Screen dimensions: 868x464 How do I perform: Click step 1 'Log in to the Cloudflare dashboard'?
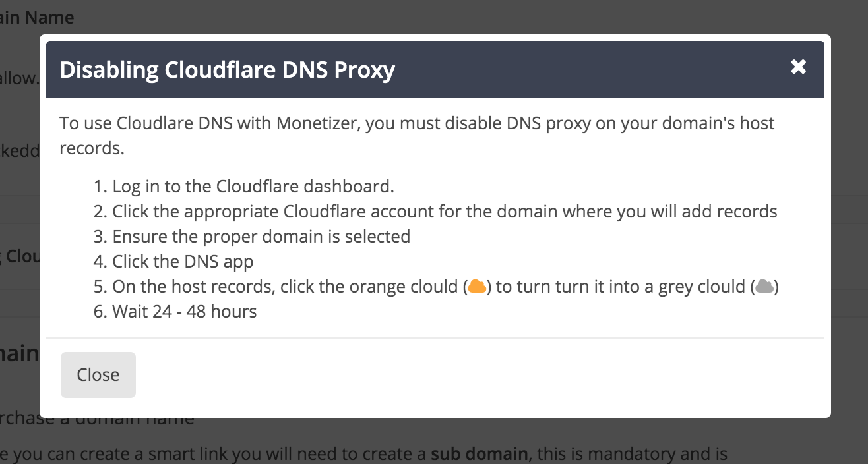click(253, 187)
